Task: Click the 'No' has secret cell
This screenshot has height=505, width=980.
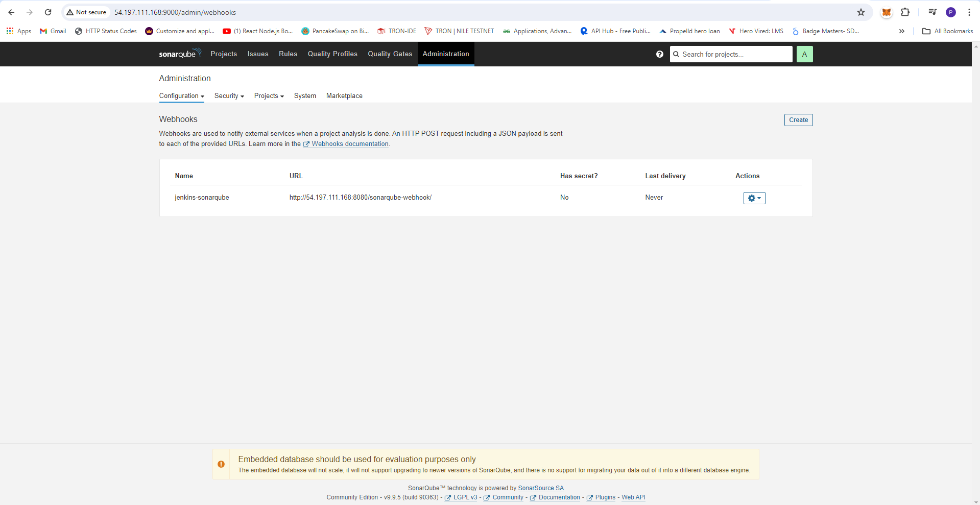Action: tap(564, 198)
